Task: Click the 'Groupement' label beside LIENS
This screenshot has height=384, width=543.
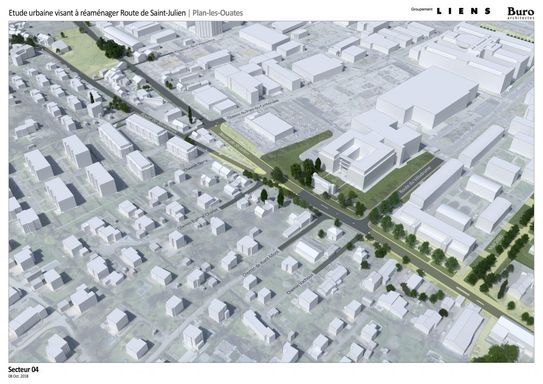Action: [x=421, y=10]
